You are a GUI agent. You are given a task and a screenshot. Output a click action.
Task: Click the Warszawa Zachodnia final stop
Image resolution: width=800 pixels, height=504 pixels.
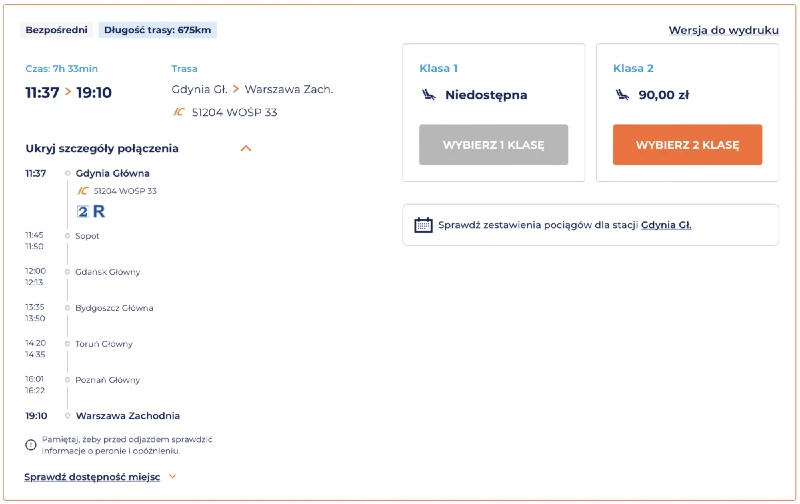(127, 416)
